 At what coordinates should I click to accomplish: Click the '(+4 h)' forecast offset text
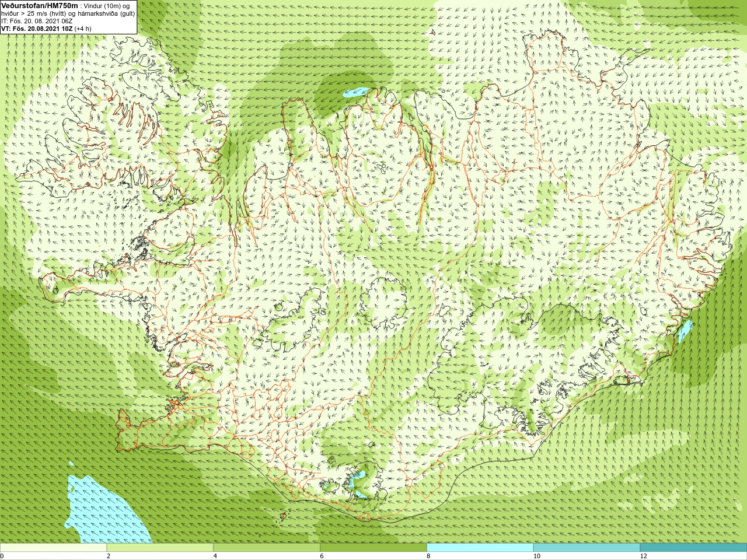[x=83, y=29]
